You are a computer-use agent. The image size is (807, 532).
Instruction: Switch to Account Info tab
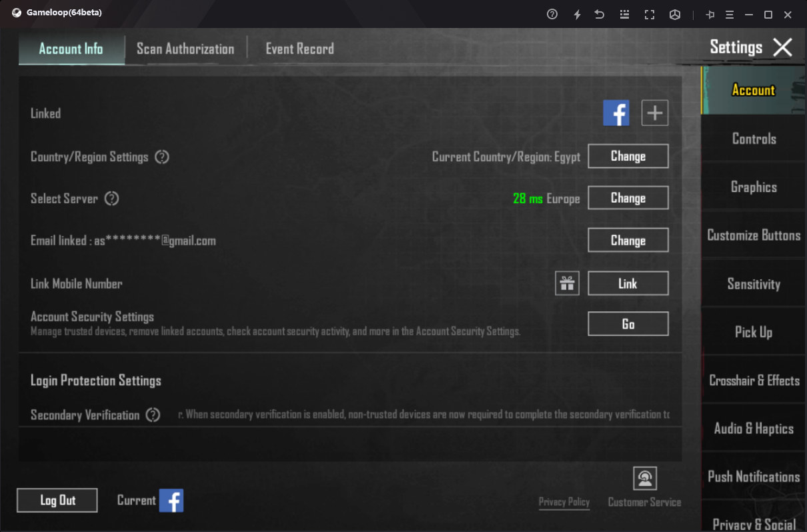click(x=71, y=49)
